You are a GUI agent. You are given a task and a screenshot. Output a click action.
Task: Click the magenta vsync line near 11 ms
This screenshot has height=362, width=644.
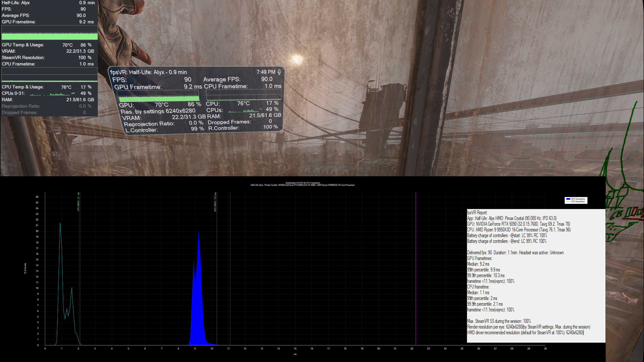[x=230, y=269]
